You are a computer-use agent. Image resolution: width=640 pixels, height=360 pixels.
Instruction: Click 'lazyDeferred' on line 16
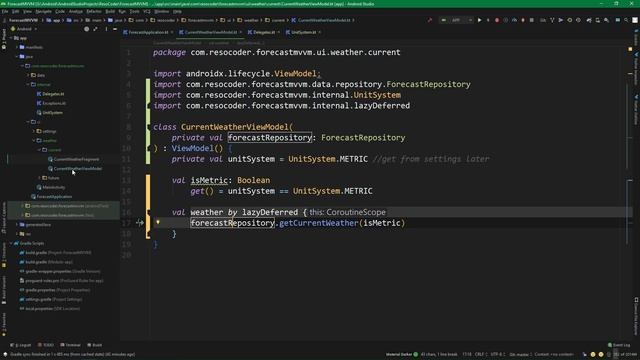(x=270, y=212)
